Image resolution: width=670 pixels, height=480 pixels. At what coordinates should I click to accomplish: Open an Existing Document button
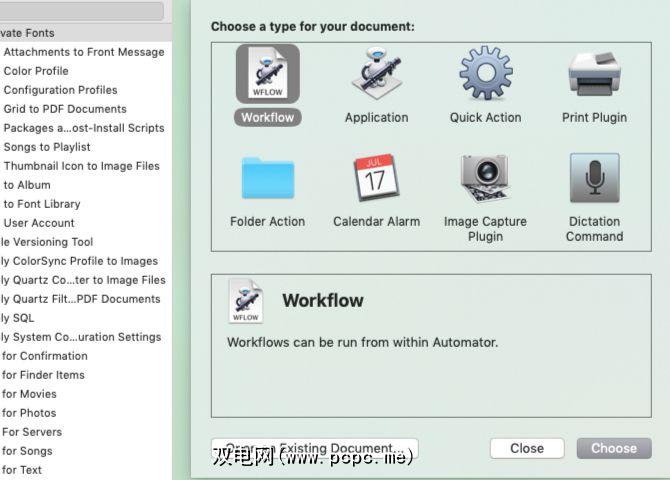click(314, 448)
